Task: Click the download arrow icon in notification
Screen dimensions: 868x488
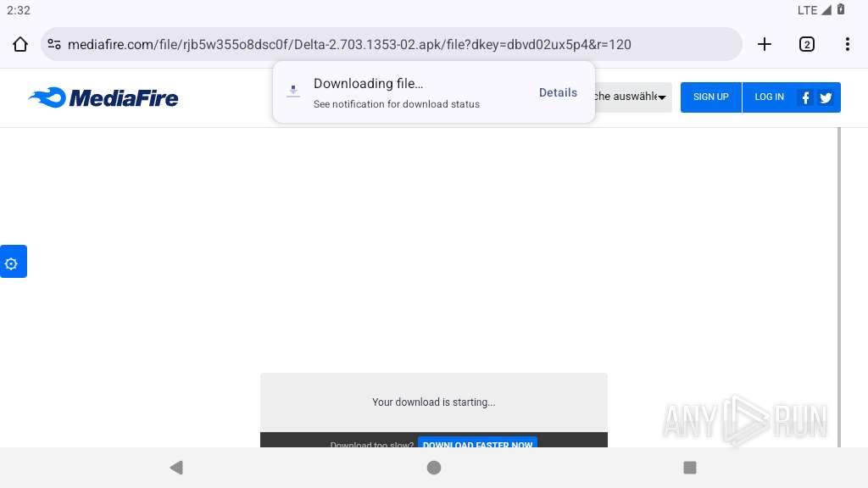Action: coord(293,91)
